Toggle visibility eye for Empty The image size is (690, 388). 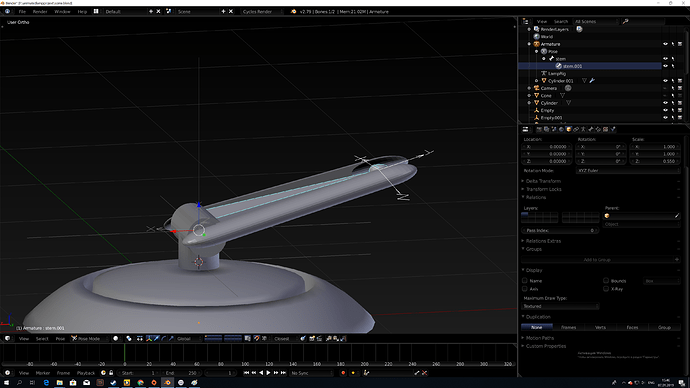(x=665, y=110)
